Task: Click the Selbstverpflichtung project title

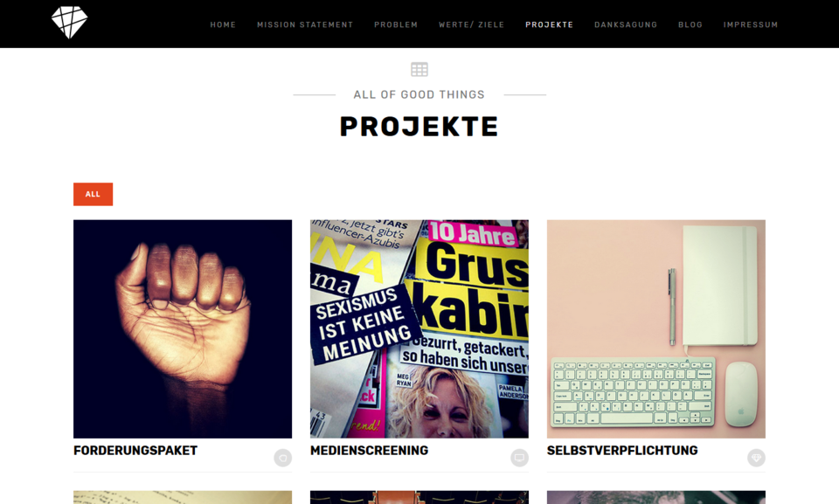Action: pos(622,451)
